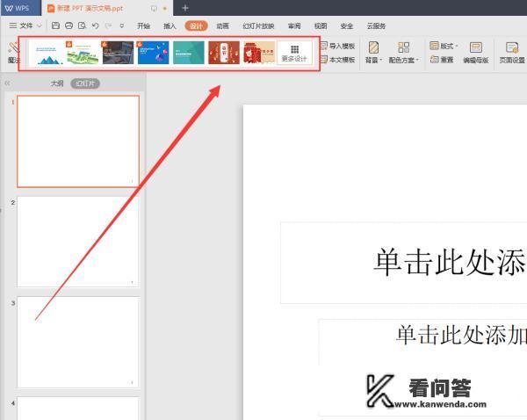Select slide 3 thumbnail
Screen dimensions: 527x420
(x=78, y=342)
